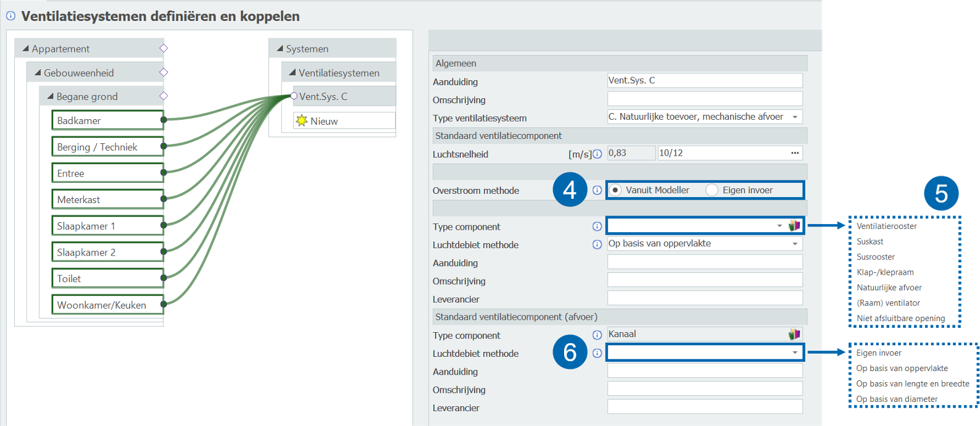Screen dimensions: 980x426
Task: Open library icon next to Kanaal field
Action: pyautogui.click(x=794, y=335)
